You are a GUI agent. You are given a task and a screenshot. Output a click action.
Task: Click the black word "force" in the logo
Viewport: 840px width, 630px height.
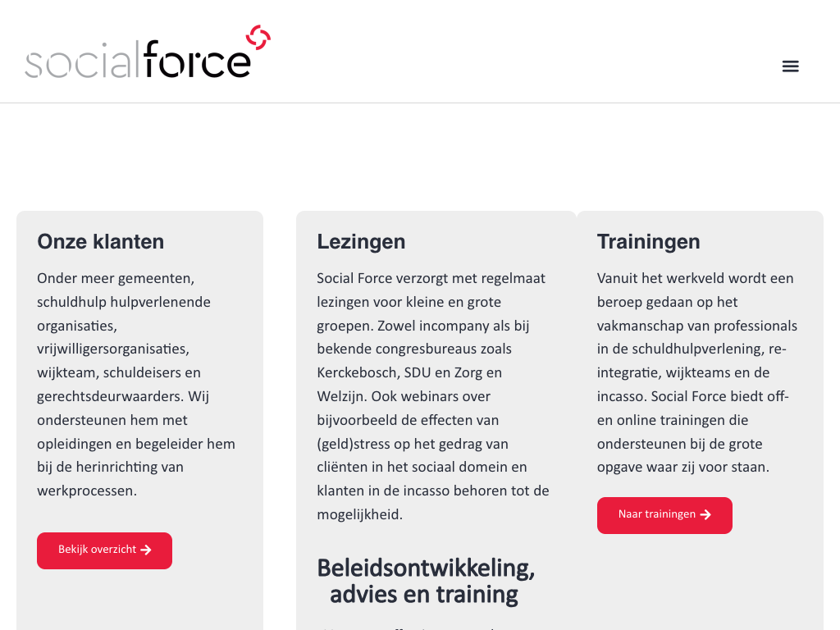coord(197,61)
